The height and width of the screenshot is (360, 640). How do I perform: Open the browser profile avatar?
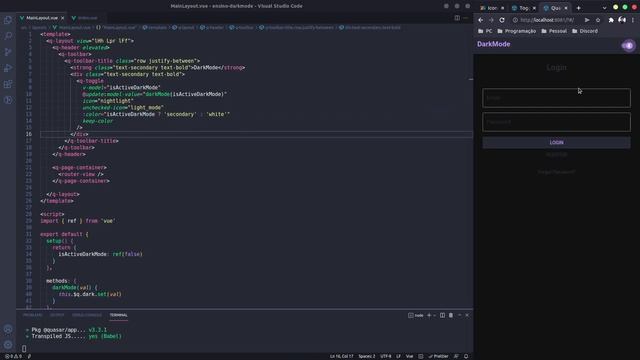click(622, 20)
